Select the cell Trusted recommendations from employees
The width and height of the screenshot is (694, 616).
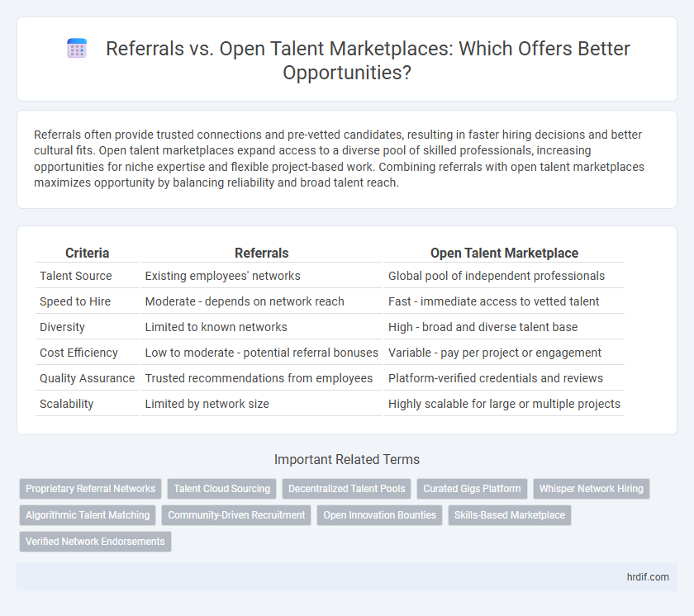(261, 378)
